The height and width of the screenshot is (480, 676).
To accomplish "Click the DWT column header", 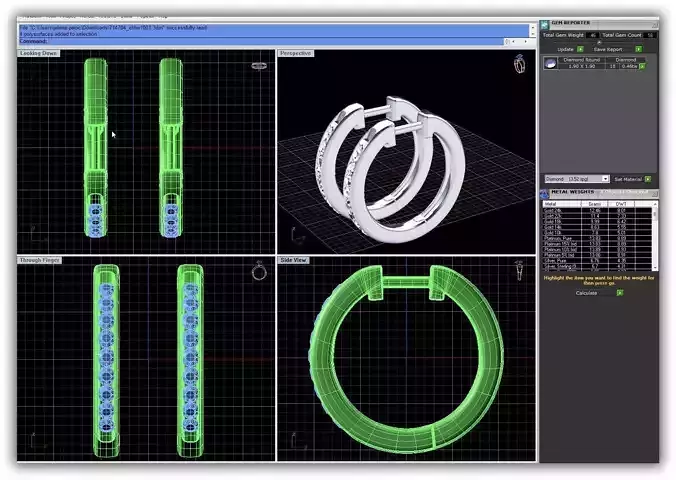I will click(x=621, y=204).
